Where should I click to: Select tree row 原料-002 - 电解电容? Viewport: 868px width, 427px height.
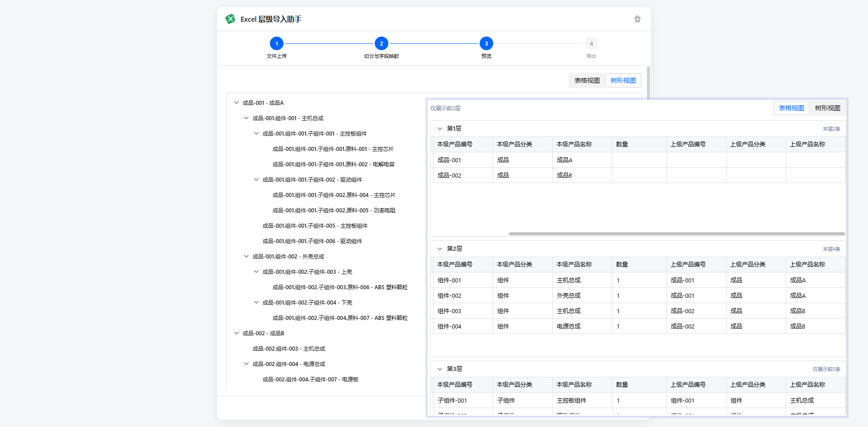pyautogui.click(x=334, y=164)
